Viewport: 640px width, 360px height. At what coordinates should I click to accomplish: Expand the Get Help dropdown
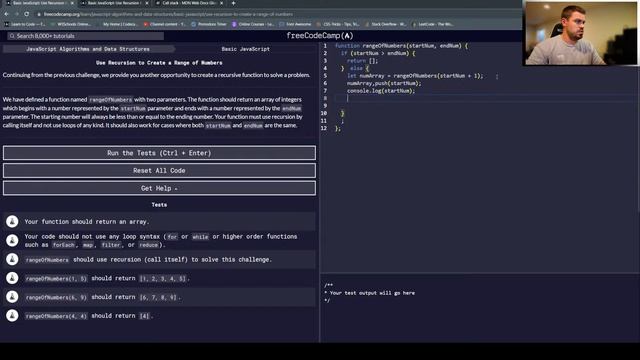point(159,188)
